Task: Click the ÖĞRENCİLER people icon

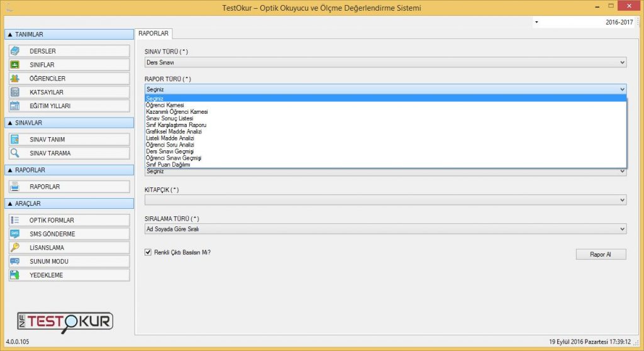Action: (x=15, y=78)
